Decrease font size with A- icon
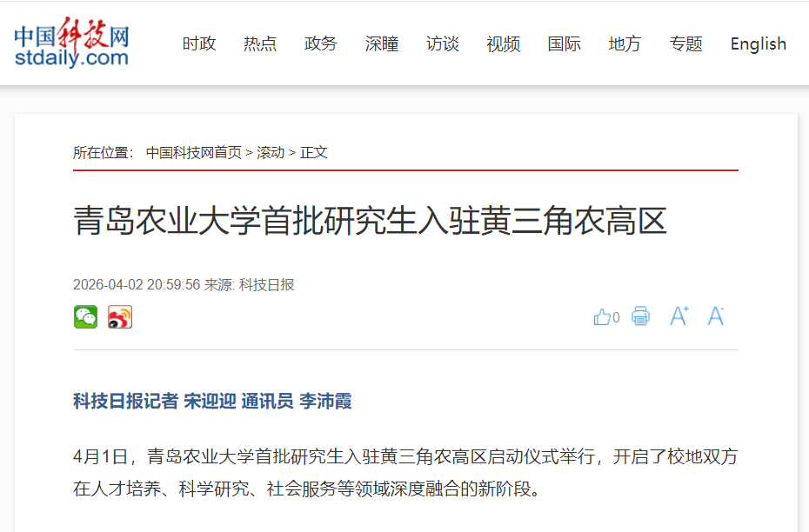The height and width of the screenshot is (532, 809). [x=716, y=316]
